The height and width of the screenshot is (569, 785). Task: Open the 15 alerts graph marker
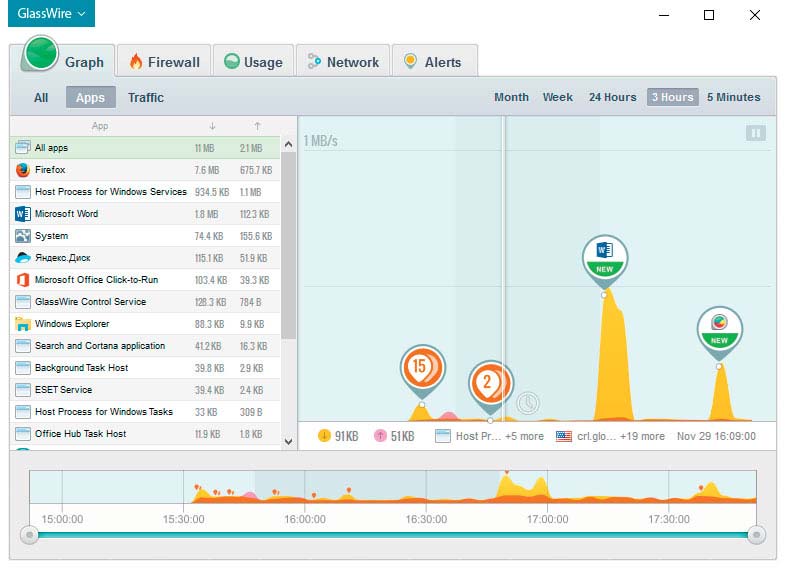click(423, 368)
